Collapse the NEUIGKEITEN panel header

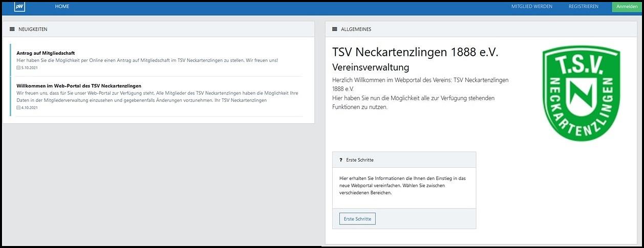point(159,29)
